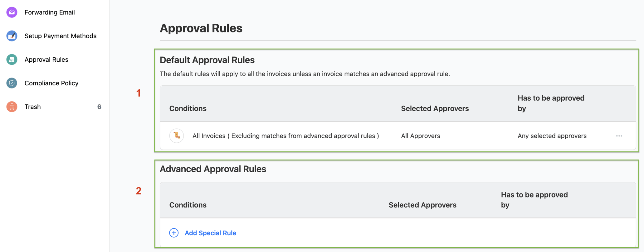The width and height of the screenshot is (644, 252).
Task: Click the Trash item count badge
Action: [99, 107]
